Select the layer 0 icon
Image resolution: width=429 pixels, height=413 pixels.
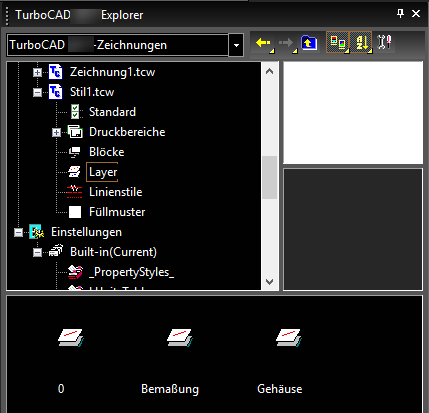point(71,338)
